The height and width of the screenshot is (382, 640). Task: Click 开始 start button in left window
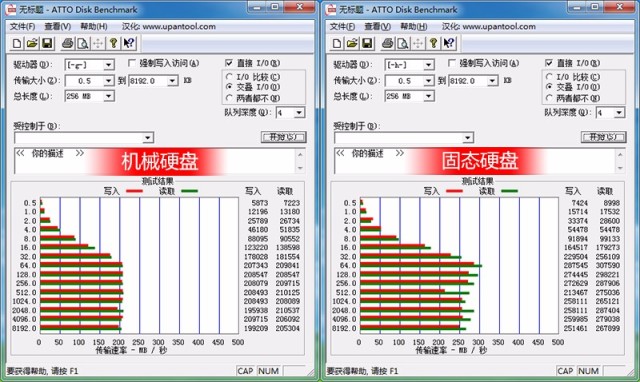(x=284, y=137)
